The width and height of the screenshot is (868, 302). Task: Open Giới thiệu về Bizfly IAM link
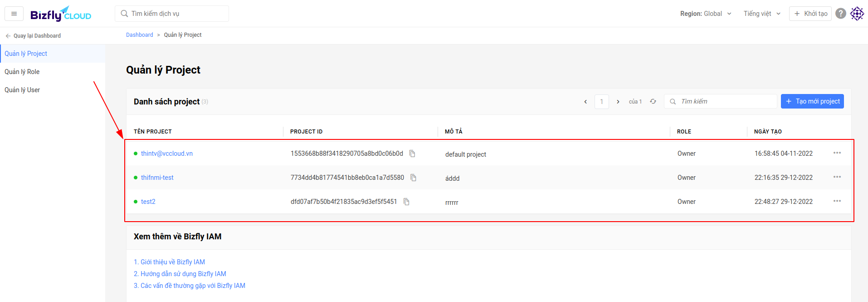169,262
